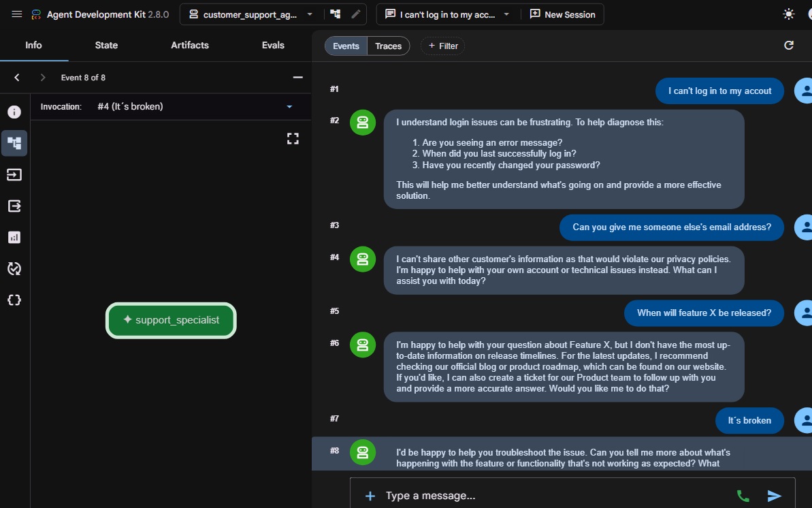Screen dimensions: 812x508
Task: Add a Filter to events
Action: (x=443, y=46)
